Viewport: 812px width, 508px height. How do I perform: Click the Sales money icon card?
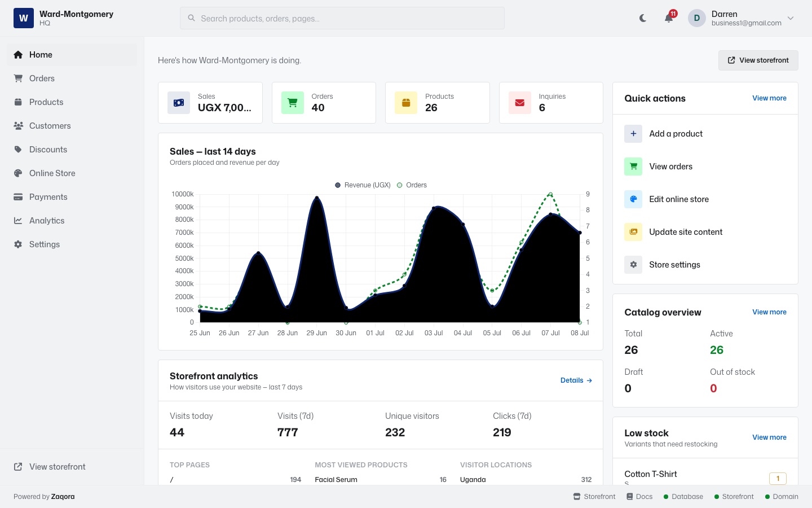click(x=179, y=103)
